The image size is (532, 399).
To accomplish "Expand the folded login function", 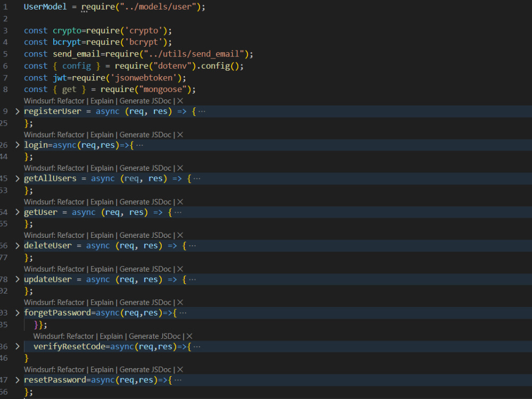I will [x=18, y=145].
